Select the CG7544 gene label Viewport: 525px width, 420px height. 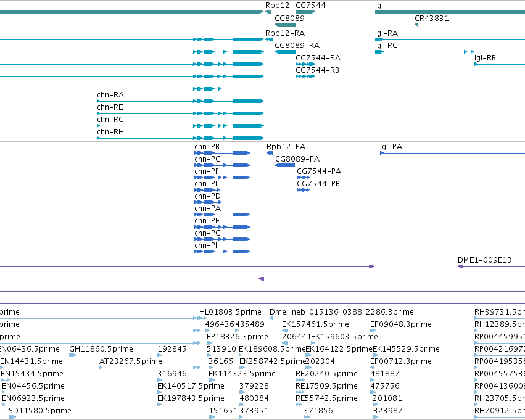[x=310, y=6]
